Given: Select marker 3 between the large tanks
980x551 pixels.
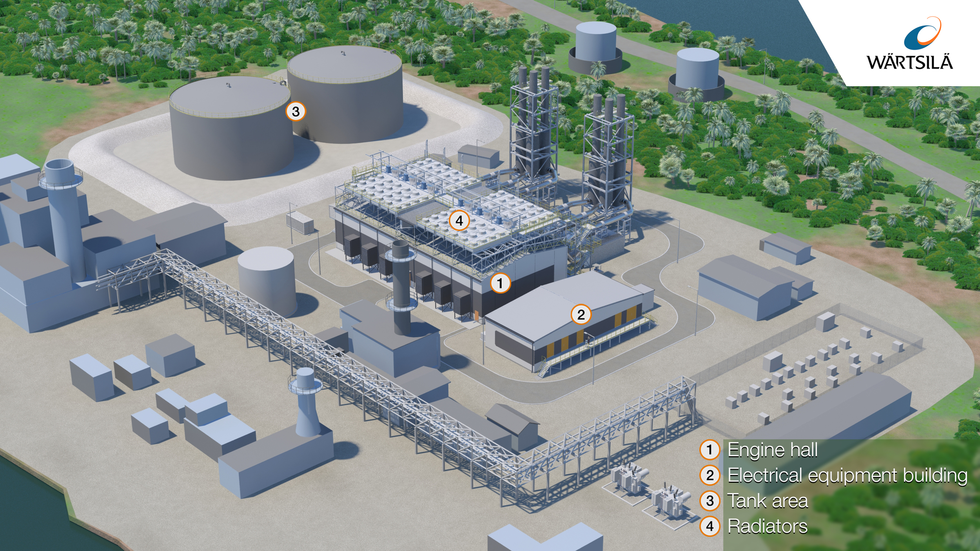Looking at the screenshot, I should click(296, 112).
